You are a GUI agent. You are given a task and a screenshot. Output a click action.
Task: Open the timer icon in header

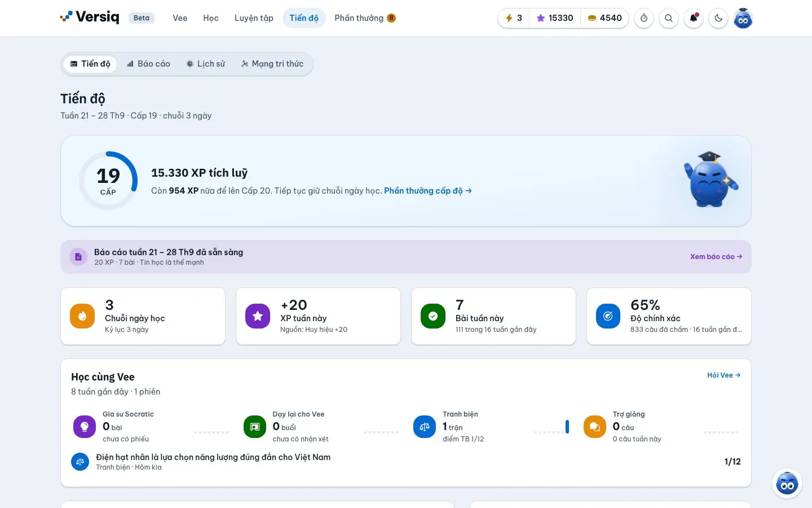click(x=644, y=18)
